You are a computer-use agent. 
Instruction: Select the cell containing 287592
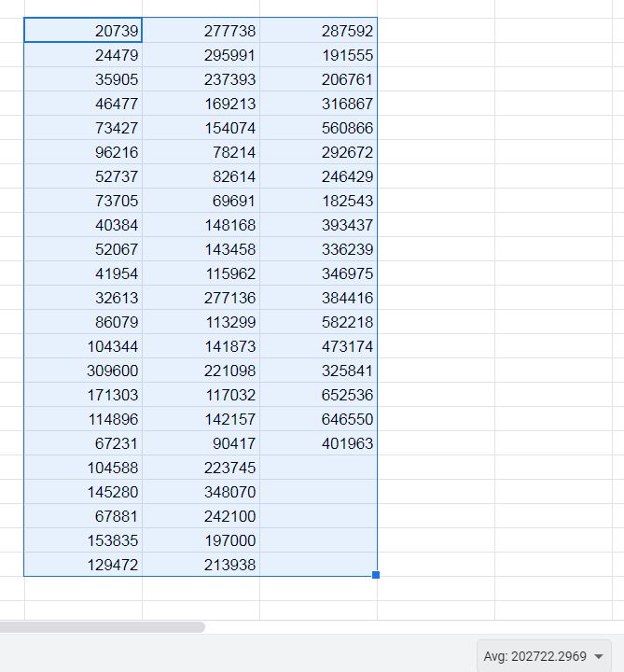tap(319, 31)
